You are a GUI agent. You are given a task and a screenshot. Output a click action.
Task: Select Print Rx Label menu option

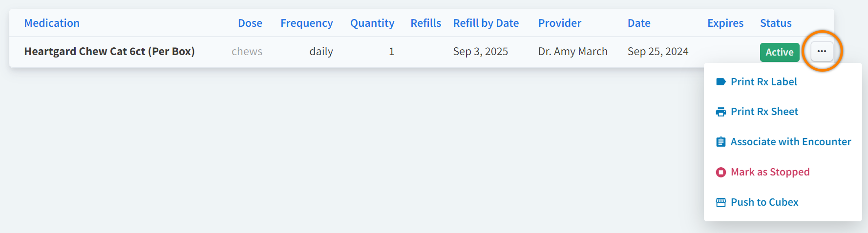[x=763, y=82]
